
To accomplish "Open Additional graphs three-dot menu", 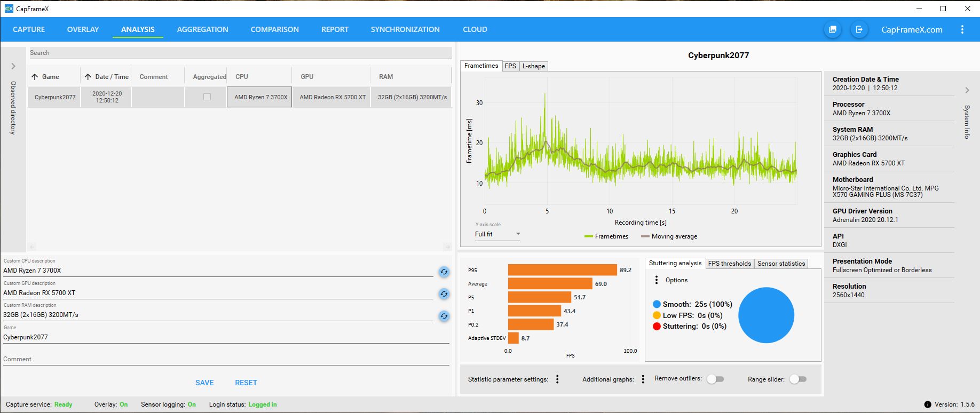I will 643,379.
